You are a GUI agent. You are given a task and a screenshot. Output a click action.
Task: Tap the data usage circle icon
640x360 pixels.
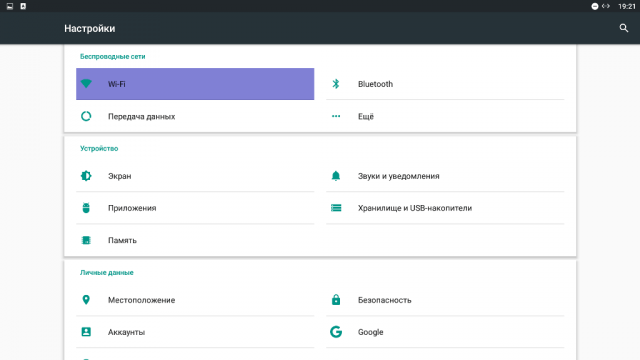coord(86,116)
